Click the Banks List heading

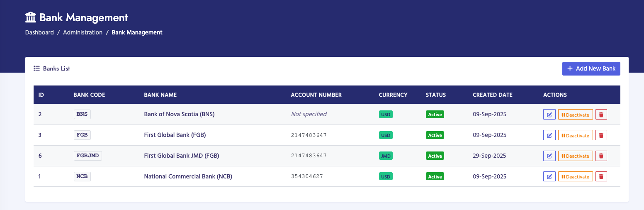(x=56, y=68)
